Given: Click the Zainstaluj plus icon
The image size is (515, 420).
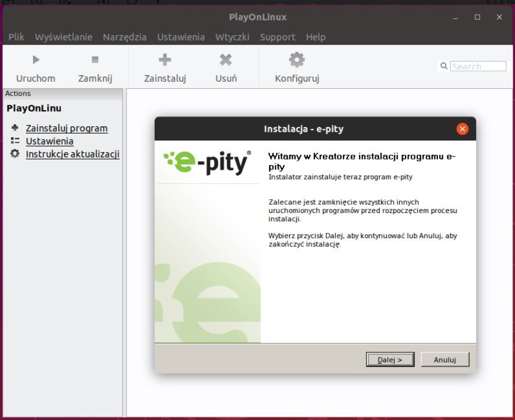Looking at the screenshot, I should (x=165, y=59).
